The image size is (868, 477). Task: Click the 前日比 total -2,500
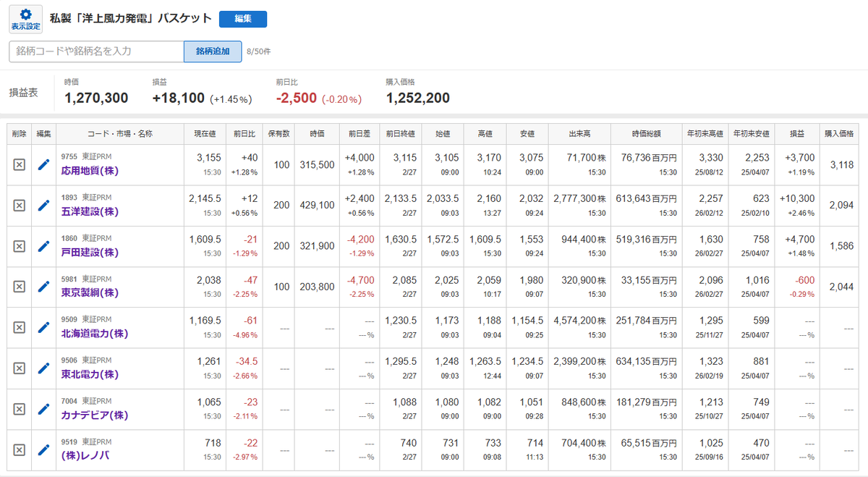pyautogui.click(x=297, y=98)
